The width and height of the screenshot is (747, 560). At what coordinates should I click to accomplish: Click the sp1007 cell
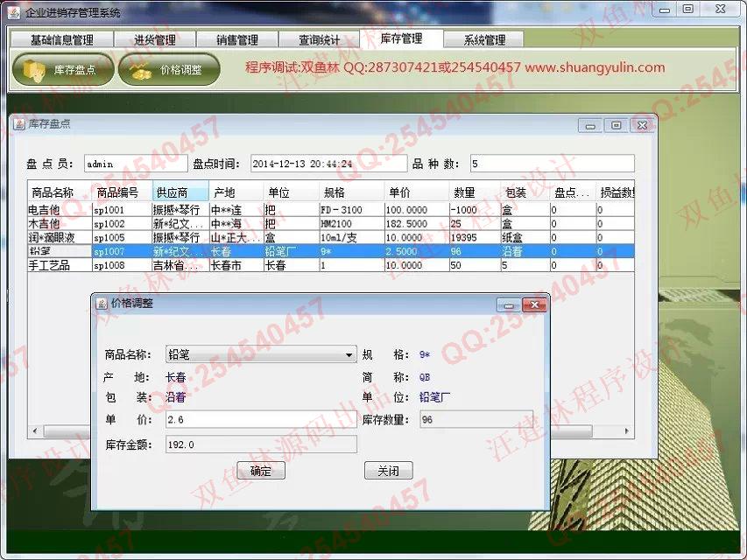[x=122, y=251]
